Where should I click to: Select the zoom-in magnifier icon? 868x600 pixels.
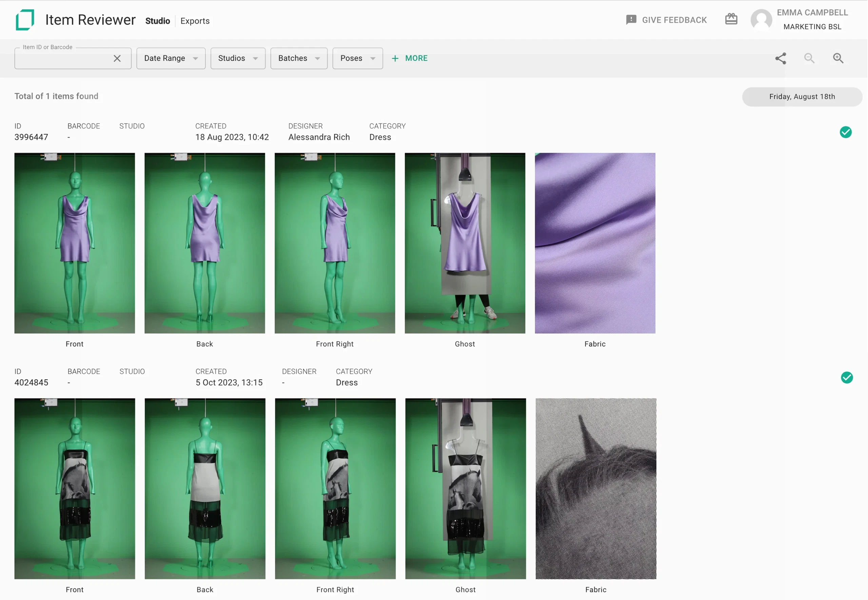[x=838, y=58]
